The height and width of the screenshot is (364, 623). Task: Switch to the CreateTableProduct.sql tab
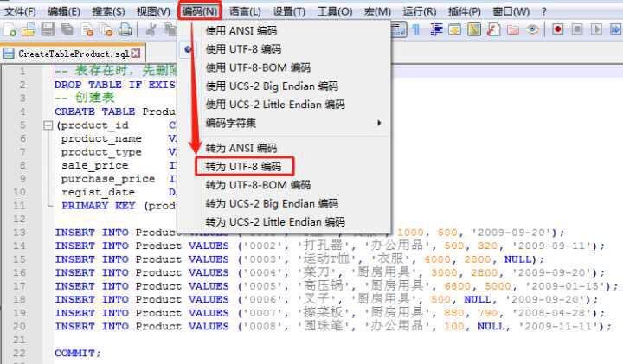pos(74,54)
